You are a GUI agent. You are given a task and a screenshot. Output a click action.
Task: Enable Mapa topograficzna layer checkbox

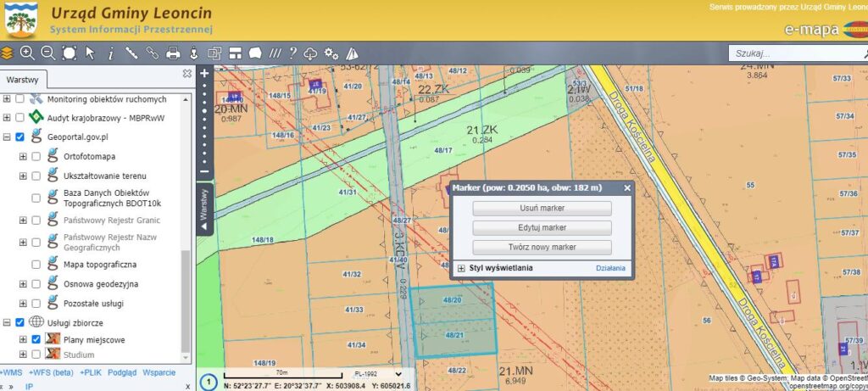[36, 265]
